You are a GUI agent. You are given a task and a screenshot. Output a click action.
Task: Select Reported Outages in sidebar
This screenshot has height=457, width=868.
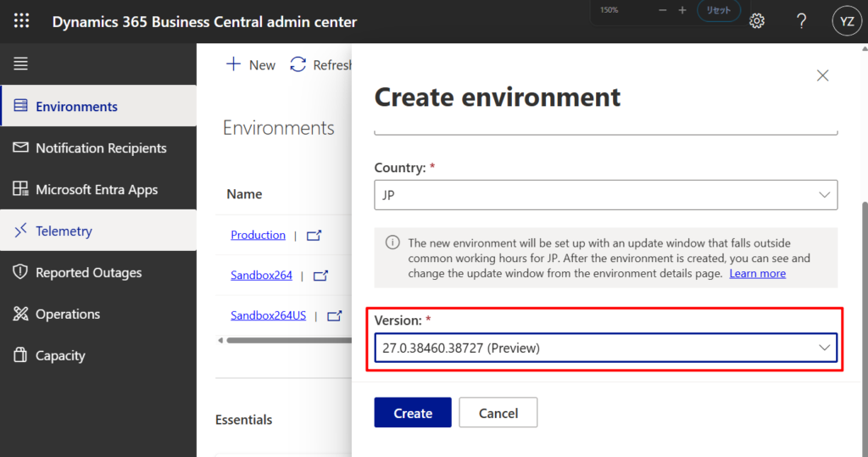tap(88, 272)
